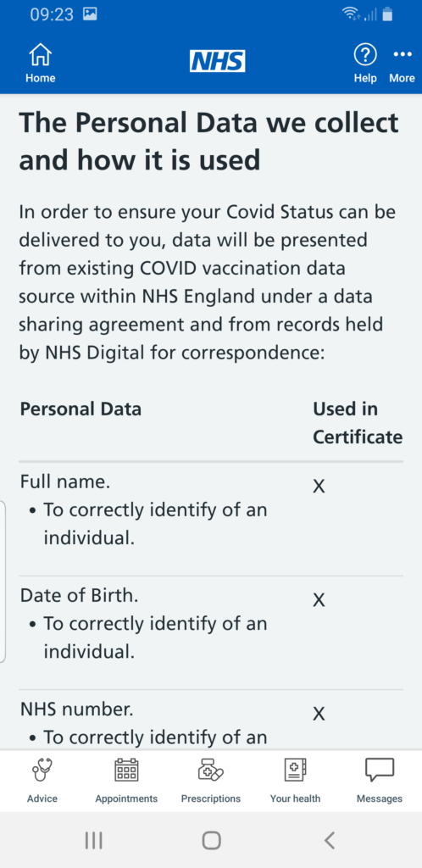
Task: Tap the X mark in Full name row
Action: click(319, 486)
